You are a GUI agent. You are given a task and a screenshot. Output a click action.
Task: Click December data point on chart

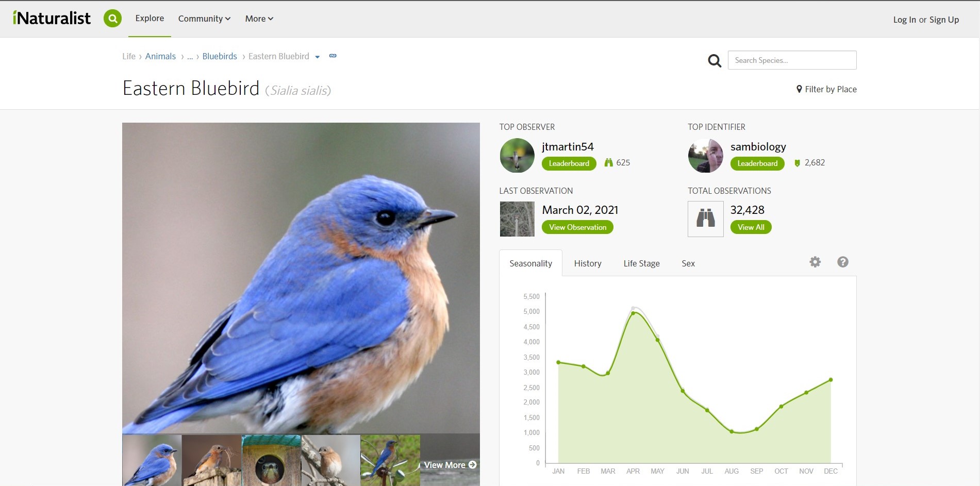[x=831, y=380]
